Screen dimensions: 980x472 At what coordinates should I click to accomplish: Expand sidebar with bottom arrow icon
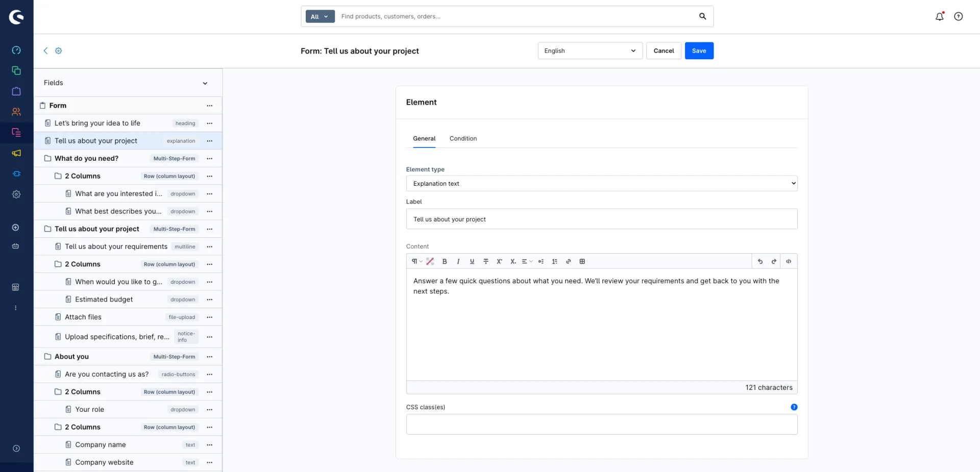[x=16, y=449]
